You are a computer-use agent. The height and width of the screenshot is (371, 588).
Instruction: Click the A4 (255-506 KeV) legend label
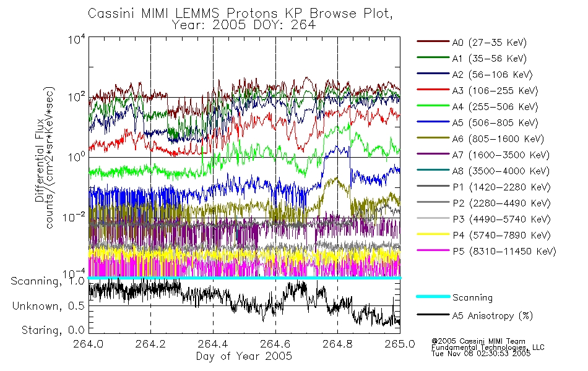click(x=495, y=107)
